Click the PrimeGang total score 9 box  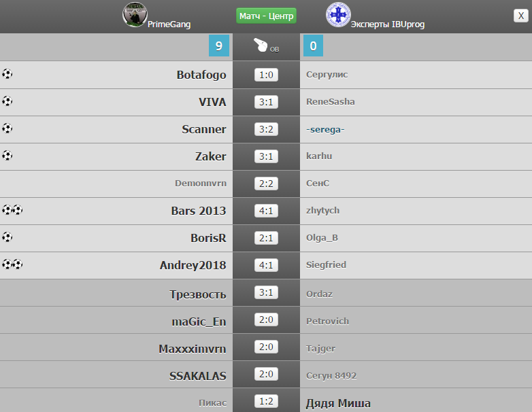(219, 46)
